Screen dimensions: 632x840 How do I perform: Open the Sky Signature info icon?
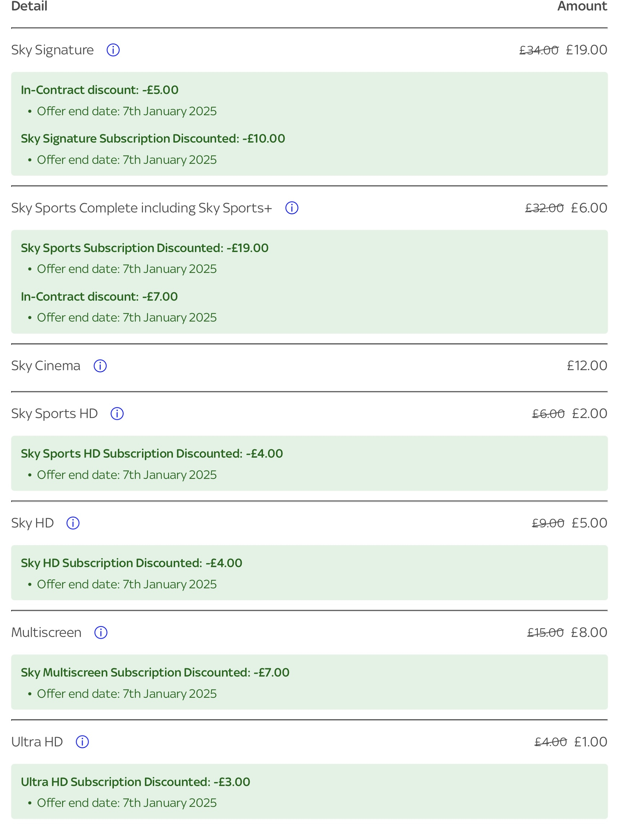click(x=113, y=50)
